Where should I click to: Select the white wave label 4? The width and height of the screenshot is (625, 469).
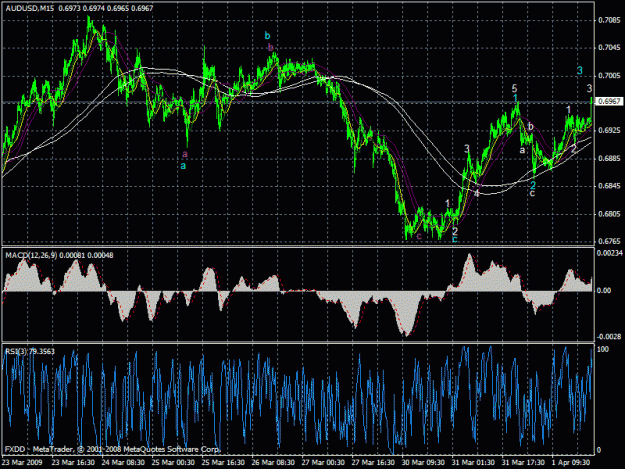click(476, 193)
